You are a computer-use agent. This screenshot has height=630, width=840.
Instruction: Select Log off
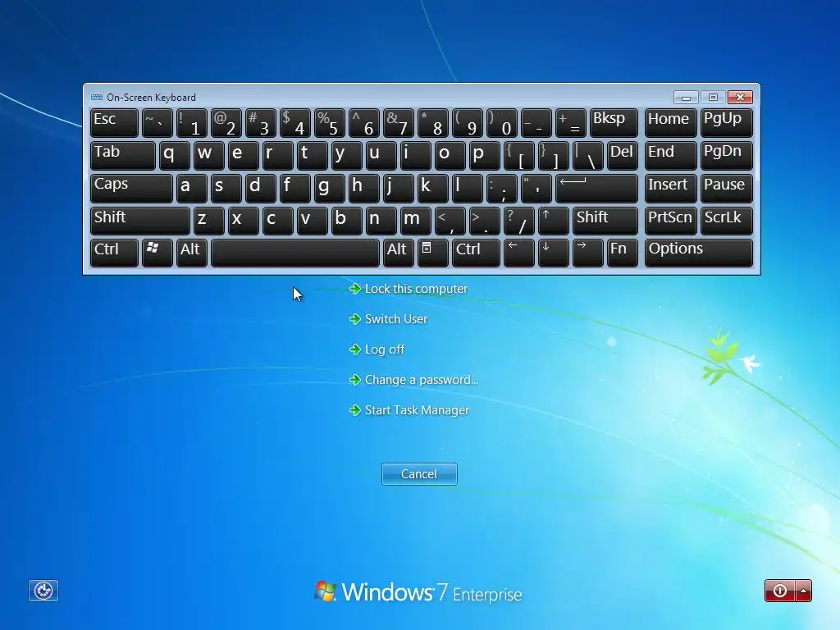click(x=385, y=349)
